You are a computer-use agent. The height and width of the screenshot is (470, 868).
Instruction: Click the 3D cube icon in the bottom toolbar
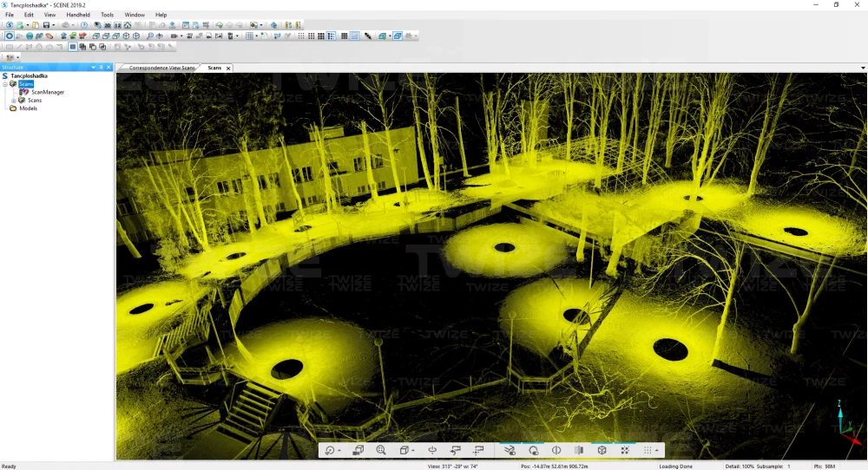(x=602, y=451)
